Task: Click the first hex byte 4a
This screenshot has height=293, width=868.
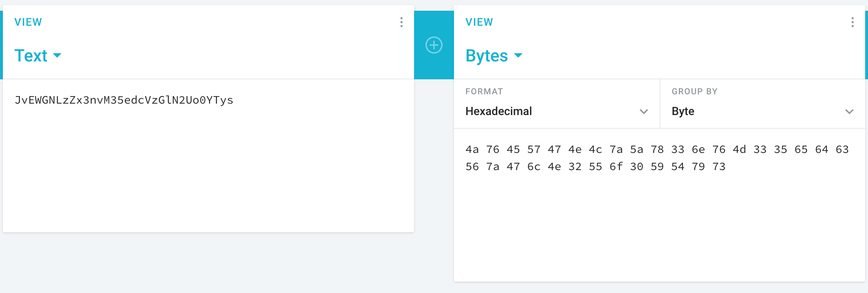Action: click(472, 149)
